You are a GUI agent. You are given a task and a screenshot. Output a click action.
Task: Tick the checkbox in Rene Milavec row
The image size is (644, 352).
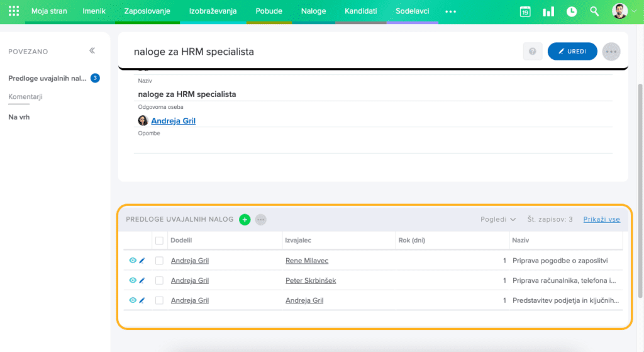click(x=159, y=261)
